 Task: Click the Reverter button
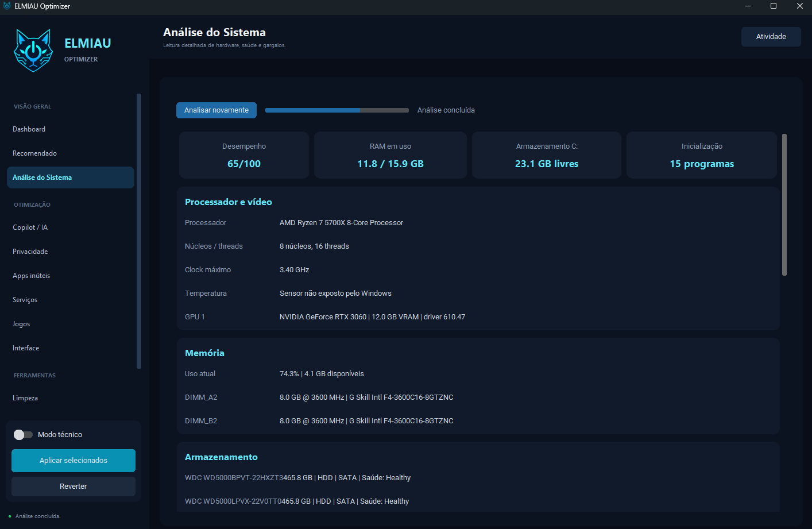[x=74, y=486]
